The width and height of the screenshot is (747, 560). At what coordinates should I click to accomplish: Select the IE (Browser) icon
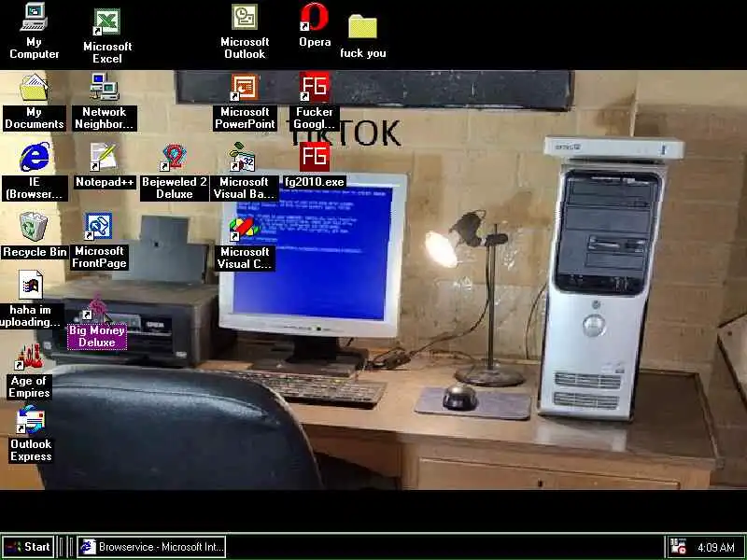(34, 157)
